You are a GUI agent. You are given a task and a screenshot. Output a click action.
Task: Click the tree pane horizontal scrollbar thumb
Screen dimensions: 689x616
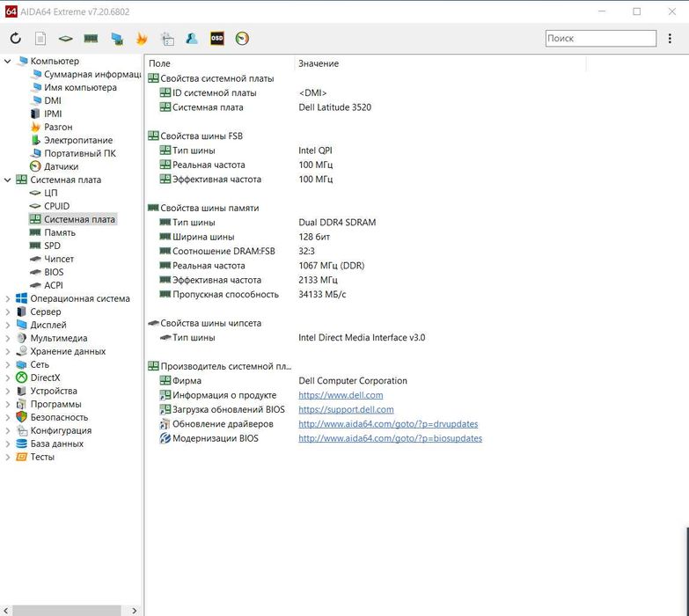pos(66,611)
